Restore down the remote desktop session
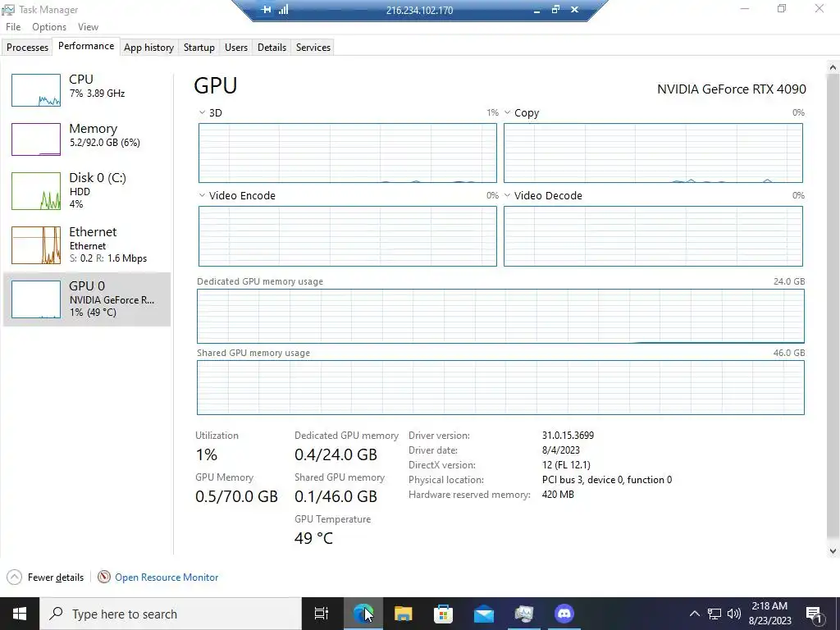The image size is (840, 630). click(555, 10)
